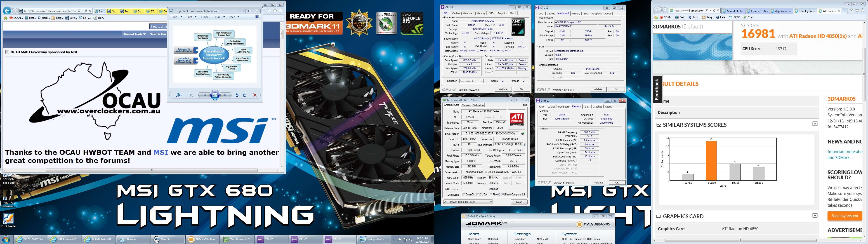Image resolution: width=868 pixels, height=244 pixels.
Task: Rotate image clockwise in Photo Viewer
Action: (245, 95)
